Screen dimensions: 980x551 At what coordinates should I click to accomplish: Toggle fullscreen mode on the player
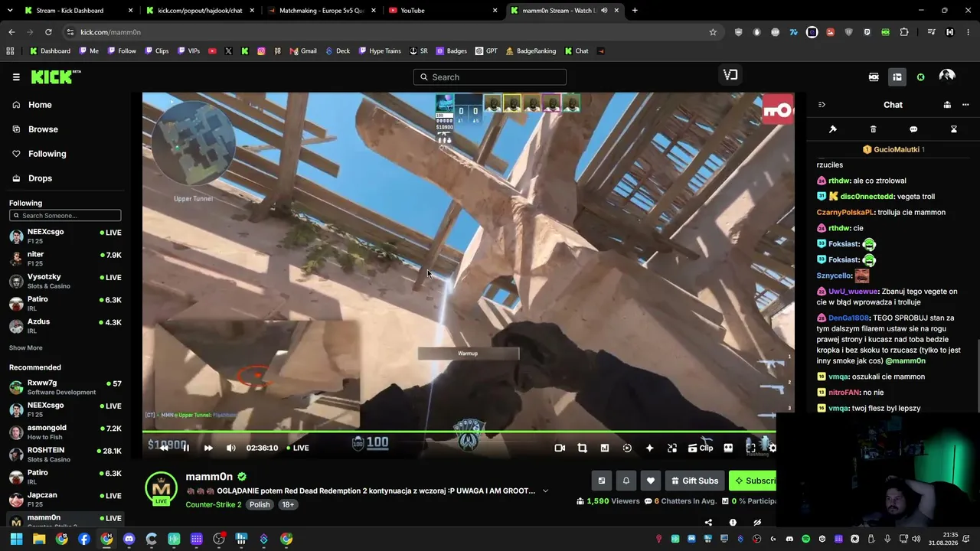pos(750,448)
